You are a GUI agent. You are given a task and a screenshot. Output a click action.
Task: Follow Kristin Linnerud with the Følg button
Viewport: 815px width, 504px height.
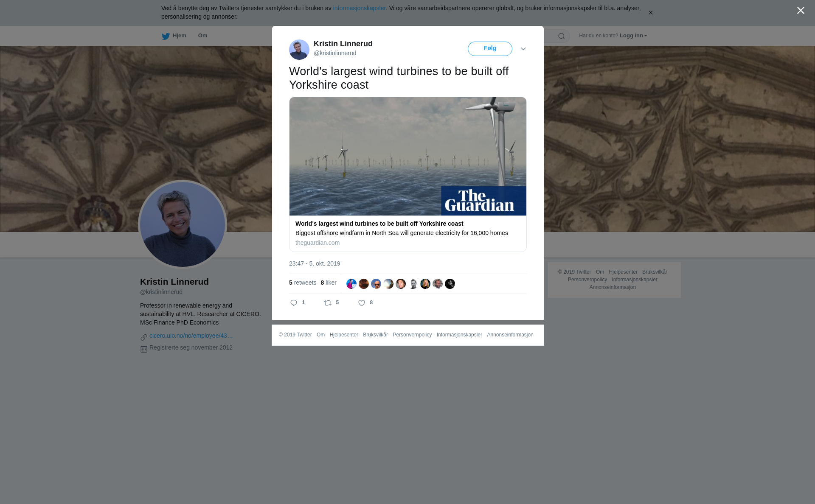[x=490, y=49]
